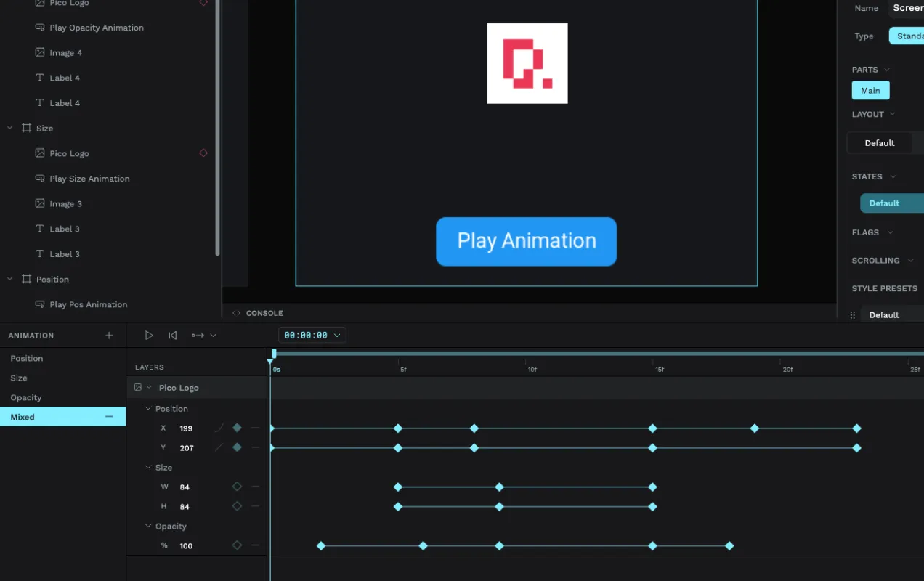This screenshot has height=581, width=924.
Task: Remove H track with minus icon
Action: 255,507
